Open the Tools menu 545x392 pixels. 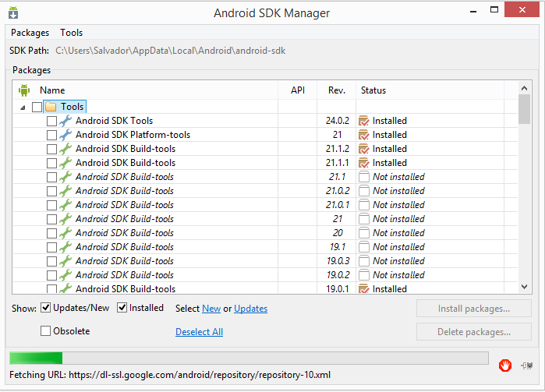pyautogui.click(x=71, y=33)
